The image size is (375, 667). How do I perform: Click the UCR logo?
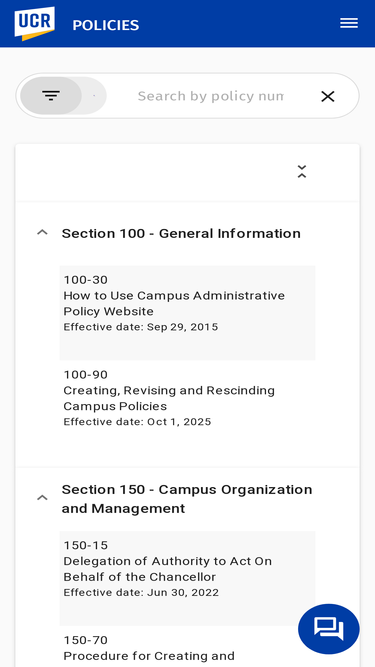(x=34, y=23)
